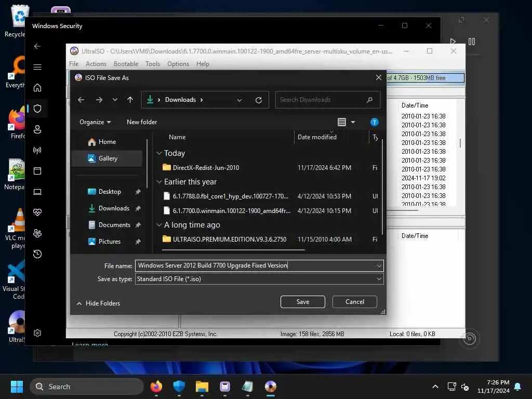Open Account protection icon
The image size is (532, 399).
tap(37, 129)
